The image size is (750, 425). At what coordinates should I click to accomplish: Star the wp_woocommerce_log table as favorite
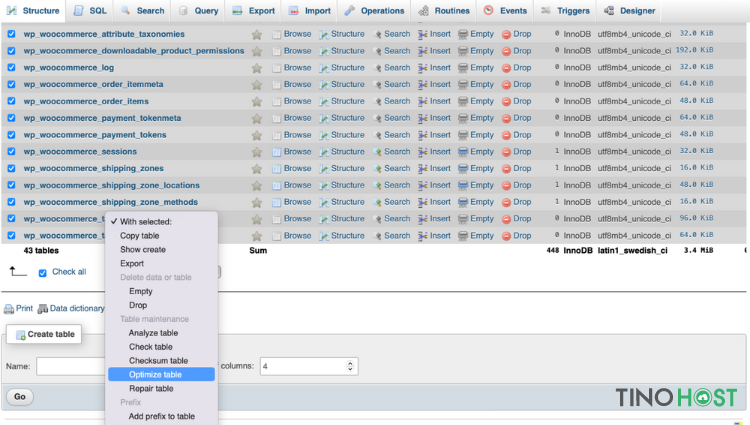point(257,68)
